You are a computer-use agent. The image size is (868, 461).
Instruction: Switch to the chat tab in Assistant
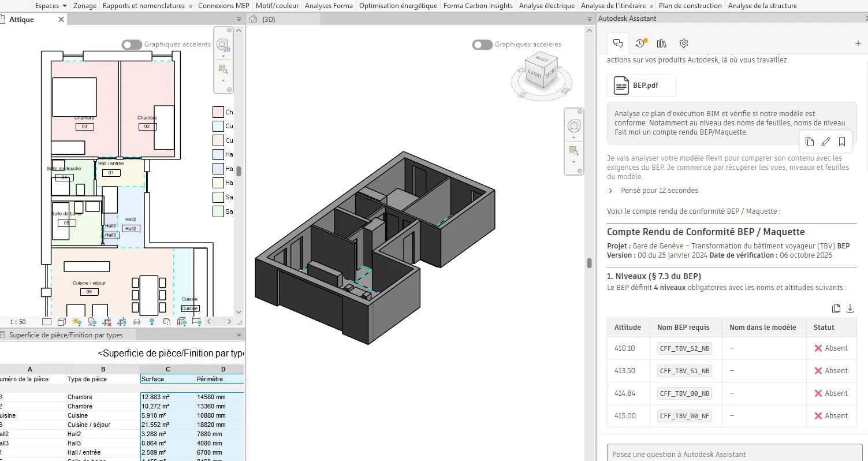[618, 43]
